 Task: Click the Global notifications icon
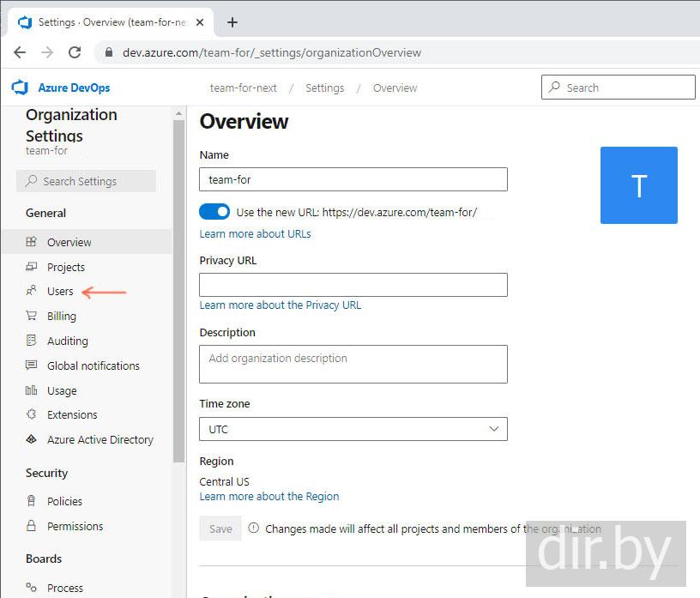(x=32, y=365)
